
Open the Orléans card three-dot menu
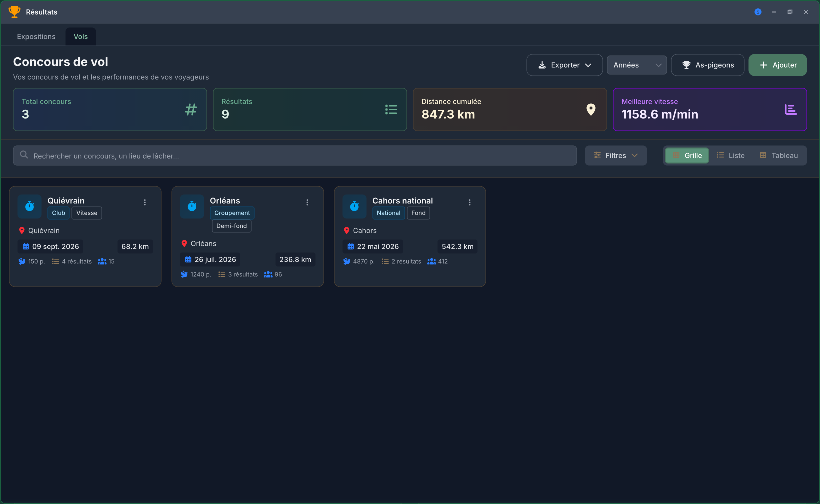(307, 202)
